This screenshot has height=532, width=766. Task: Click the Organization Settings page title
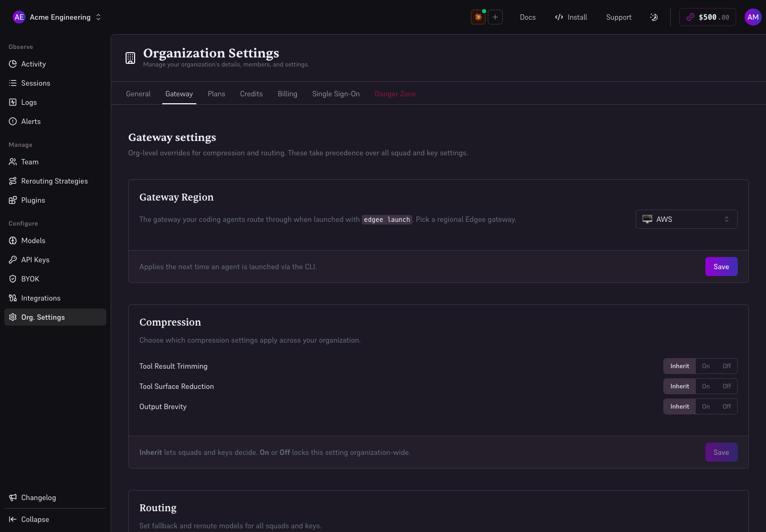point(211,53)
